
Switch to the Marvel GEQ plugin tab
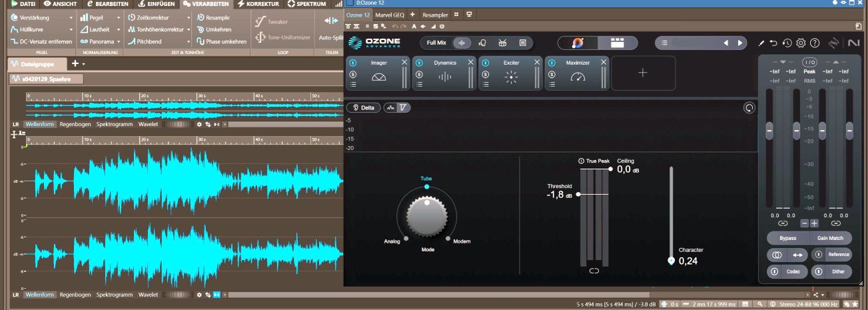390,15
